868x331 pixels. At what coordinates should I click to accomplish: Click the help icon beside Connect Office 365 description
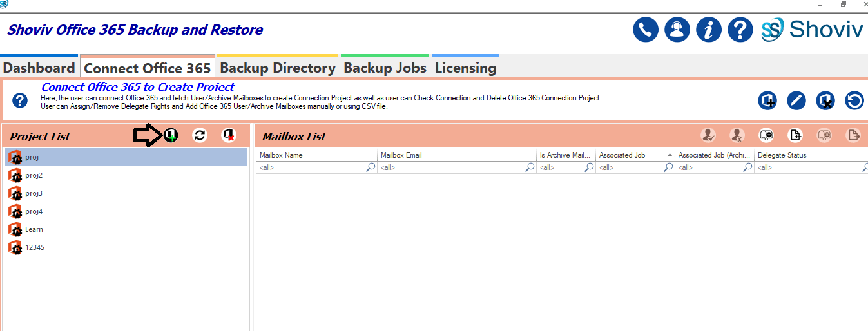click(21, 100)
